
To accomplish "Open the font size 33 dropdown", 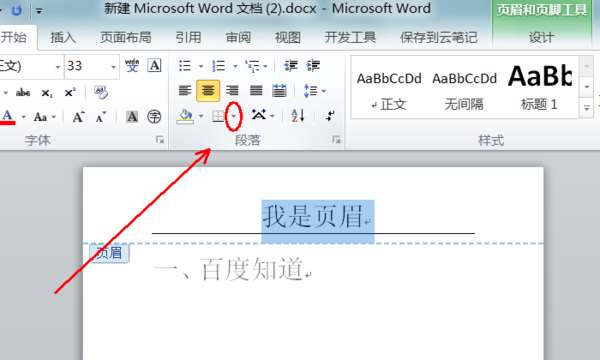I will point(114,67).
